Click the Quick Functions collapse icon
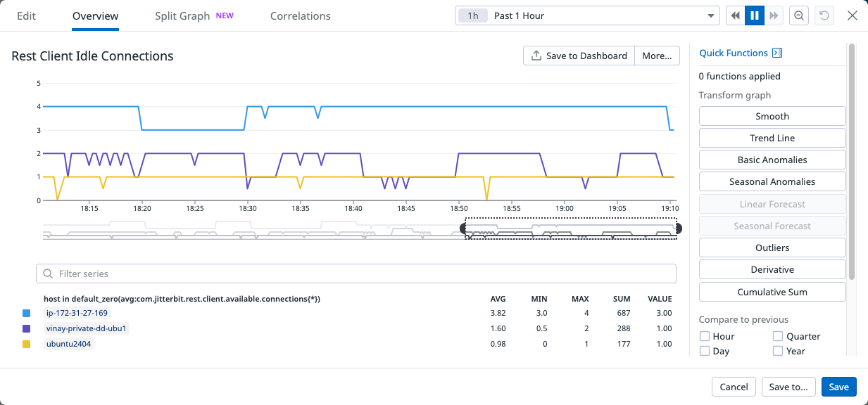Image resolution: width=868 pixels, height=405 pixels. 777,53
